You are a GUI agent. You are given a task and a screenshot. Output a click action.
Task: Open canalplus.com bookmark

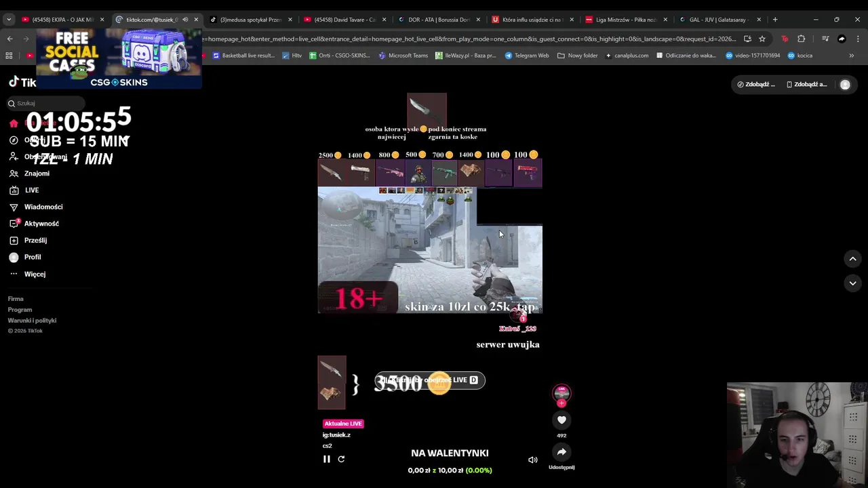pyautogui.click(x=627, y=56)
